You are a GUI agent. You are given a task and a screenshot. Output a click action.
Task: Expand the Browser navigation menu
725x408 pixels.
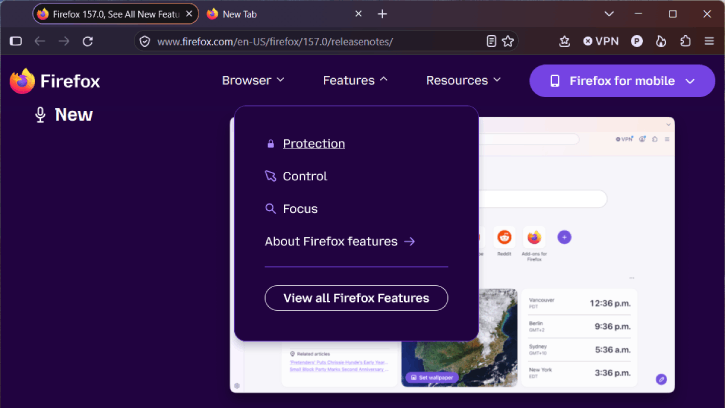pos(253,80)
